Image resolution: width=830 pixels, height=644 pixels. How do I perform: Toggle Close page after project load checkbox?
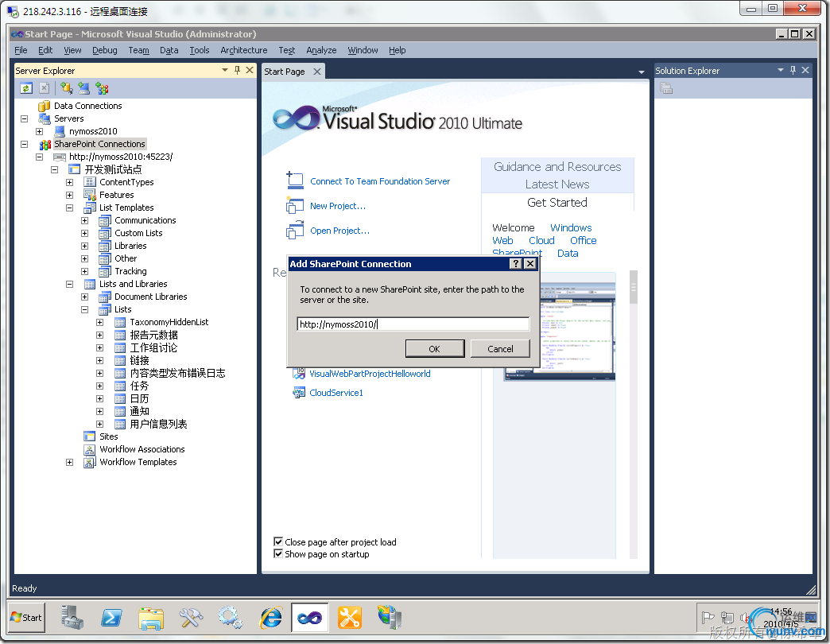coord(278,541)
